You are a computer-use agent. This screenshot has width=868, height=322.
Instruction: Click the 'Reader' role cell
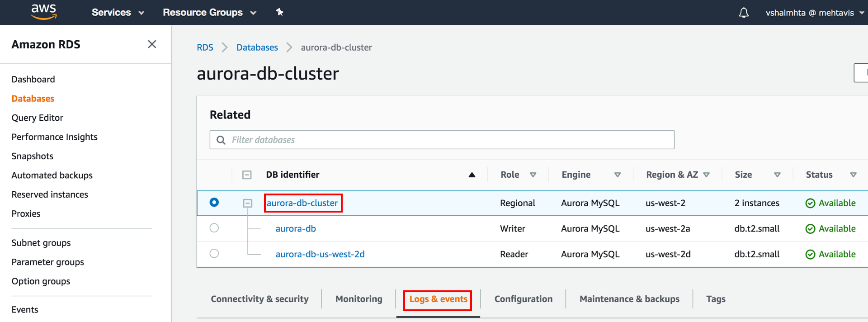click(x=514, y=254)
